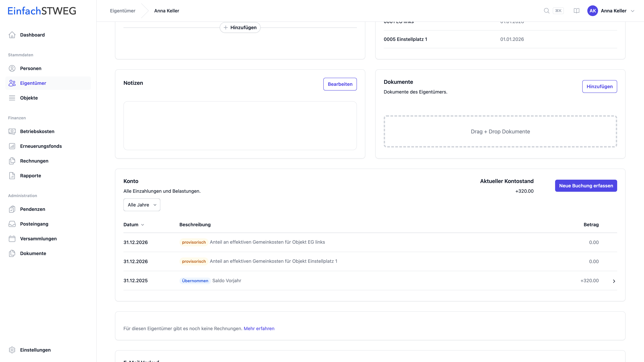Select Posteingang in the sidebar

click(x=34, y=224)
